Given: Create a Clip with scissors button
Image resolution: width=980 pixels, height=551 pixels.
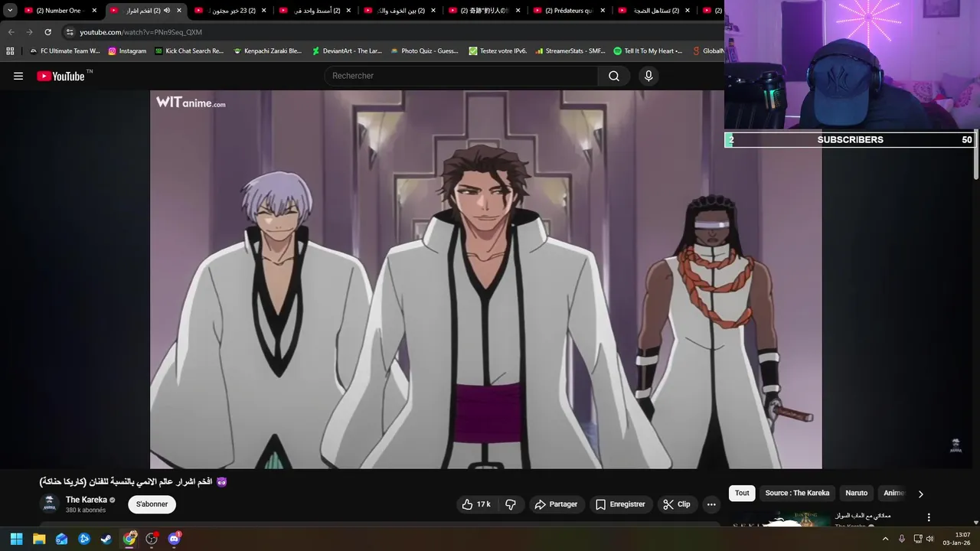Looking at the screenshot, I should point(677,504).
